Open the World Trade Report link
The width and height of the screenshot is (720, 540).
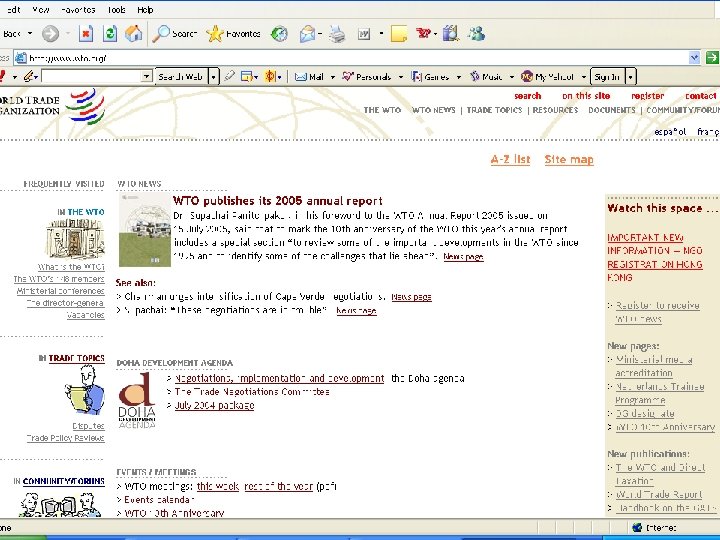pos(658,495)
